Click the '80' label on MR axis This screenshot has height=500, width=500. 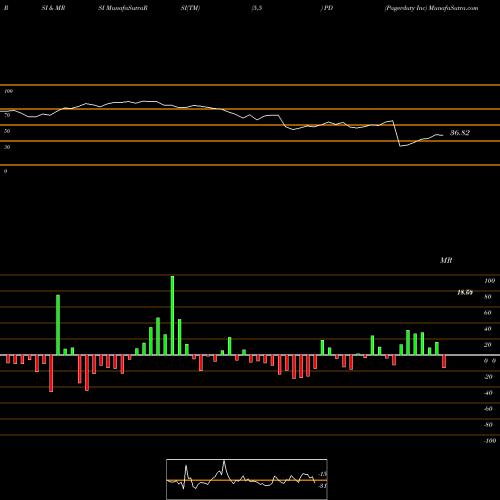coord(488,297)
